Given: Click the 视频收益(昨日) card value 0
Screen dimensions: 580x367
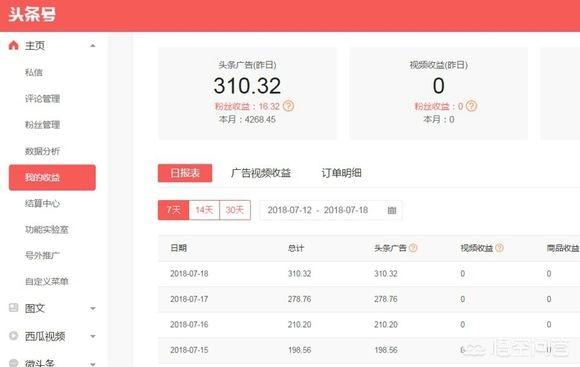Looking at the screenshot, I should 439,86.
